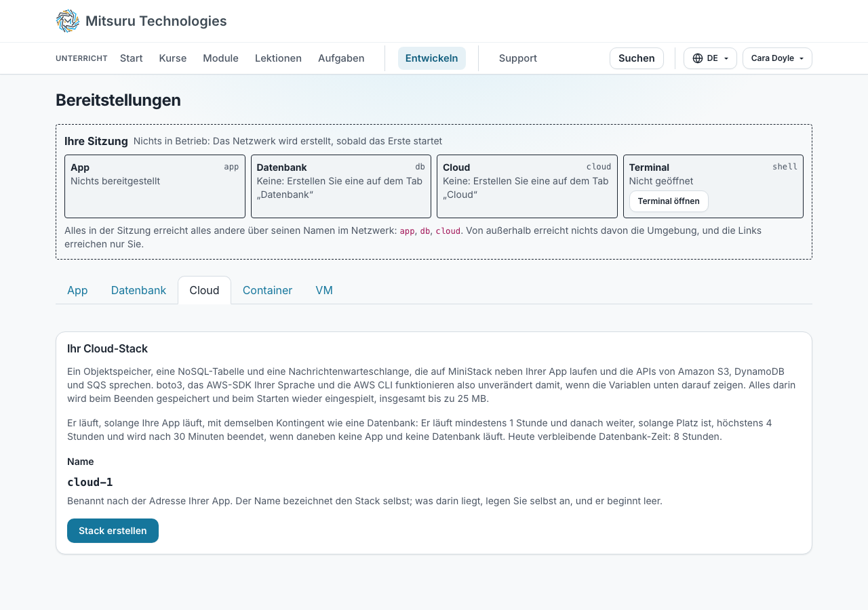The width and height of the screenshot is (868, 610).
Task: Click the Terminal öffnen button
Action: coord(669,201)
